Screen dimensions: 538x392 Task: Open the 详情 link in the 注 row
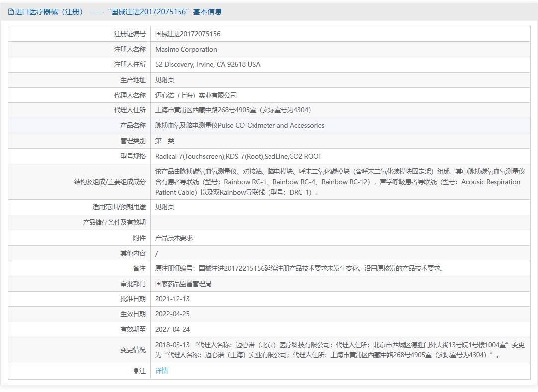point(161,371)
